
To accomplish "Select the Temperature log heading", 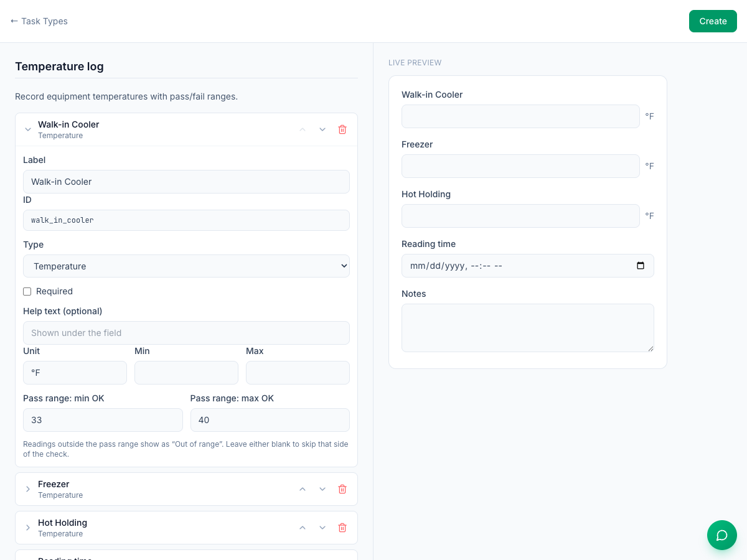I will [x=59, y=67].
